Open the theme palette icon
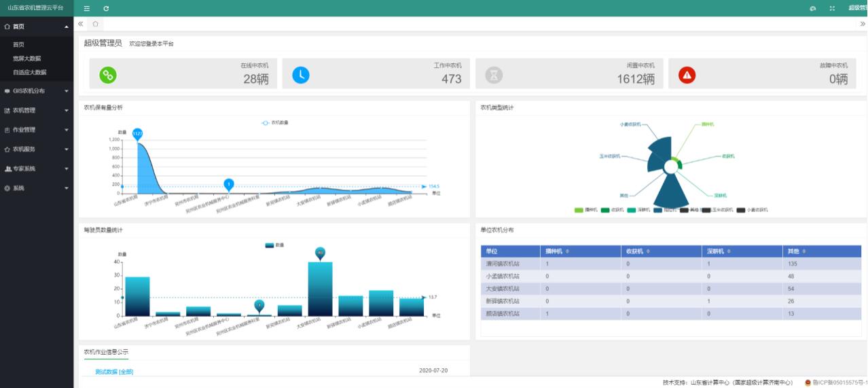Screen dimensions: 868x388 (x=813, y=8)
